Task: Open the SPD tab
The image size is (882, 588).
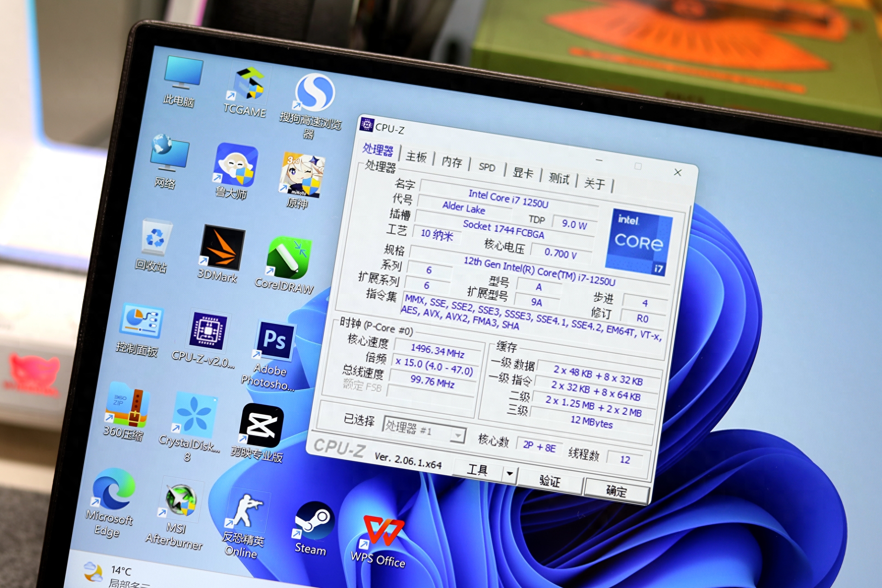Action: (487, 167)
